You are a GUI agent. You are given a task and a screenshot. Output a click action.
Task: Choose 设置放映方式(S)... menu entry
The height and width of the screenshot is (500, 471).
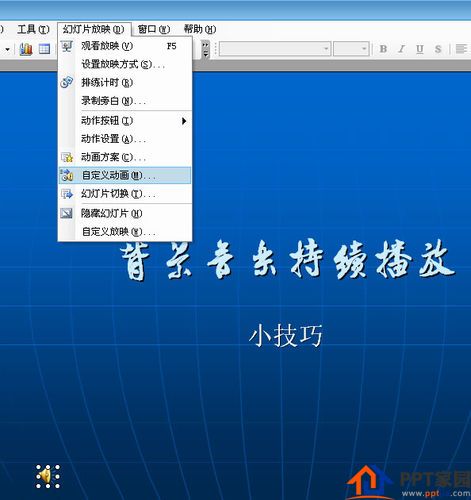(x=125, y=64)
